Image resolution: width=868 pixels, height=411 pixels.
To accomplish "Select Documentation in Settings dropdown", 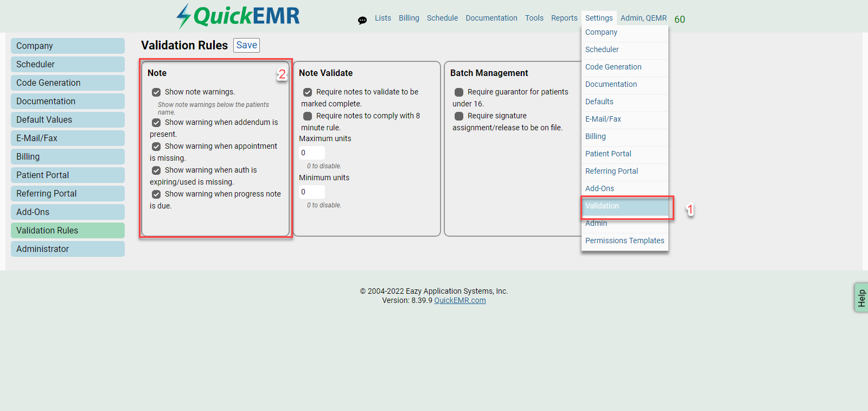I will [625, 84].
